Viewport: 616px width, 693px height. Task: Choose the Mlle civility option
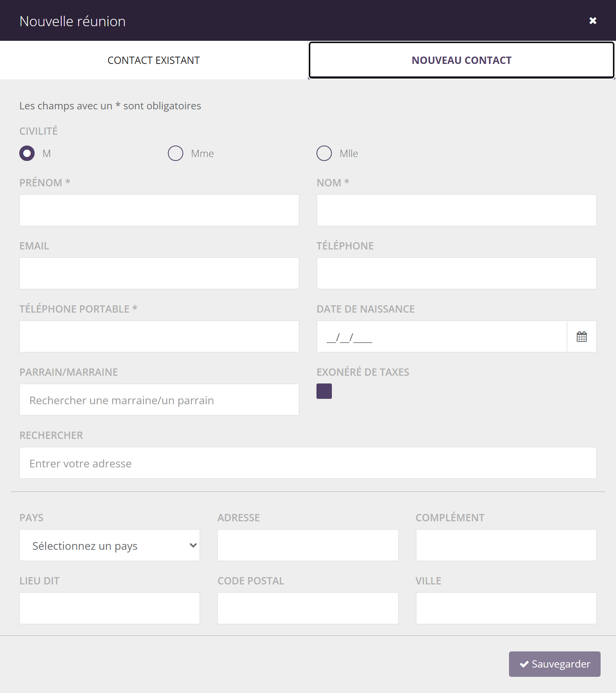tap(324, 153)
